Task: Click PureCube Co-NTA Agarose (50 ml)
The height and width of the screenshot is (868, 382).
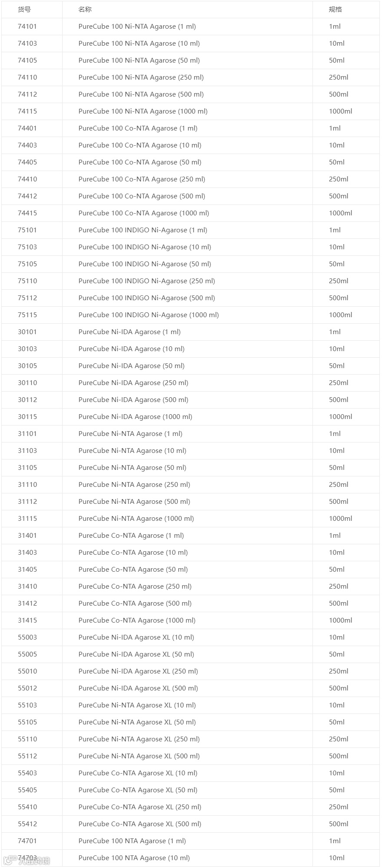Action: point(133,570)
